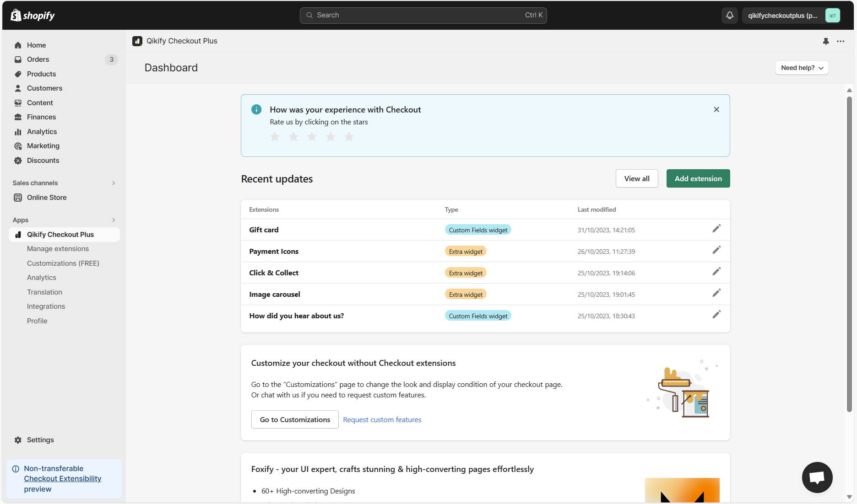Select the Orders sidebar icon

tap(18, 59)
